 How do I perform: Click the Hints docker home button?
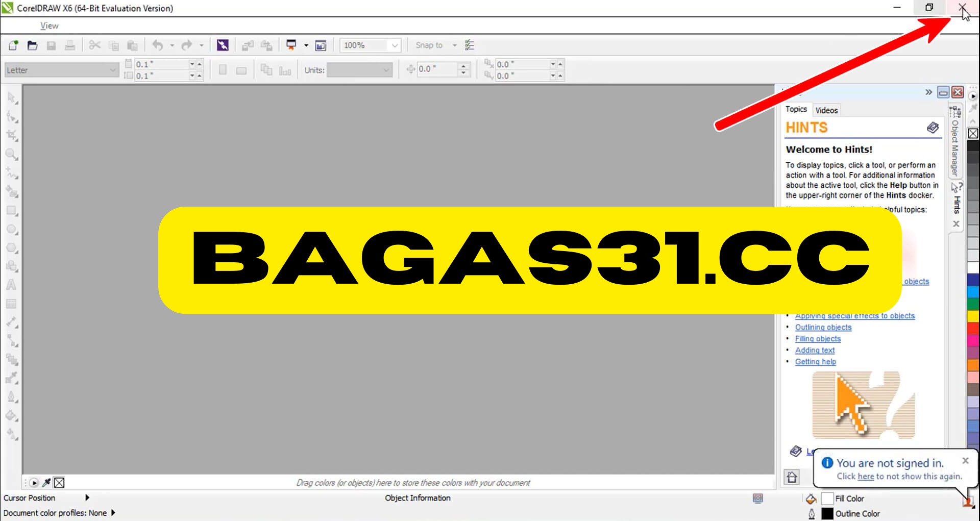[792, 477]
